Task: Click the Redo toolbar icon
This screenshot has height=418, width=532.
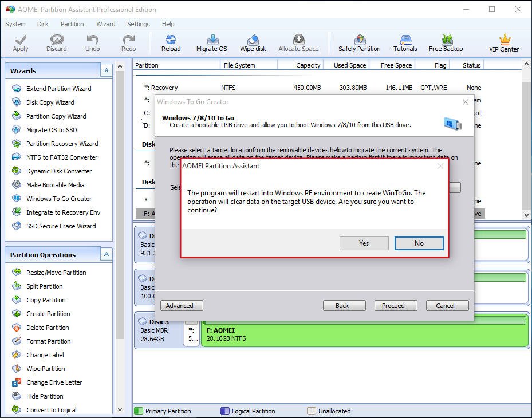Action: [x=129, y=43]
